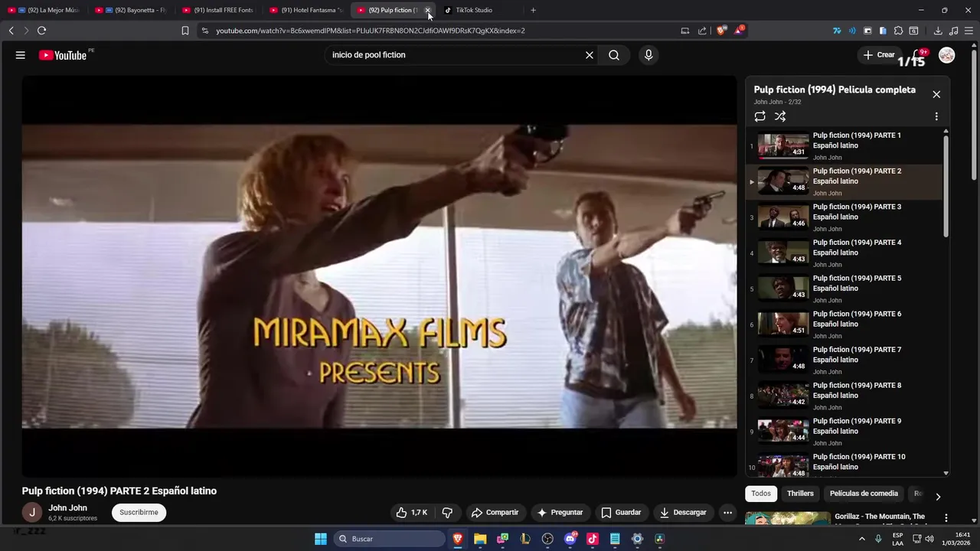Switch to TikTok Studio tab
This screenshot has height=551, width=980.
tap(479, 10)
